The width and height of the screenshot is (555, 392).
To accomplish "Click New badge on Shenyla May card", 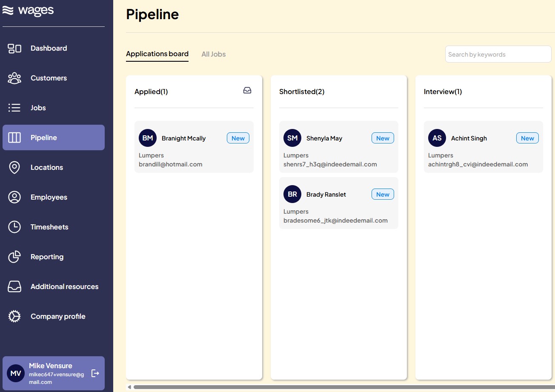I will 383,138.
